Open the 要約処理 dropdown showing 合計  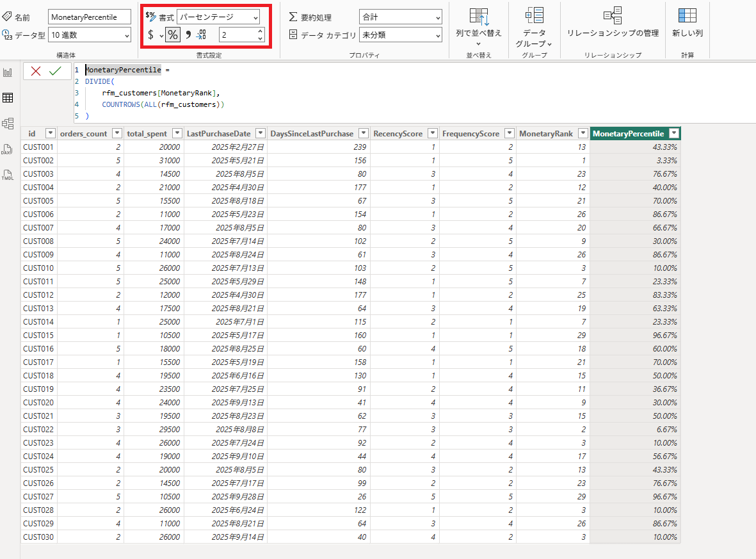[400, 17]
